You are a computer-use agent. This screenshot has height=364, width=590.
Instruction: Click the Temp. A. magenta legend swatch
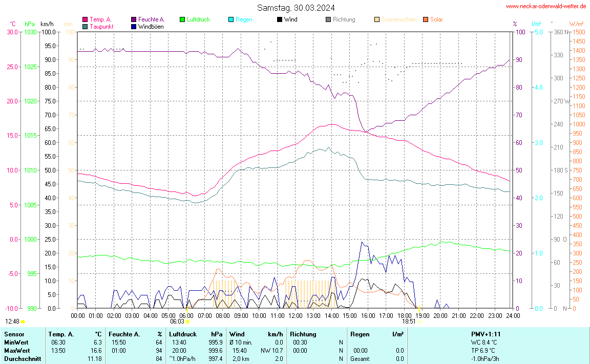pos(85,19)
